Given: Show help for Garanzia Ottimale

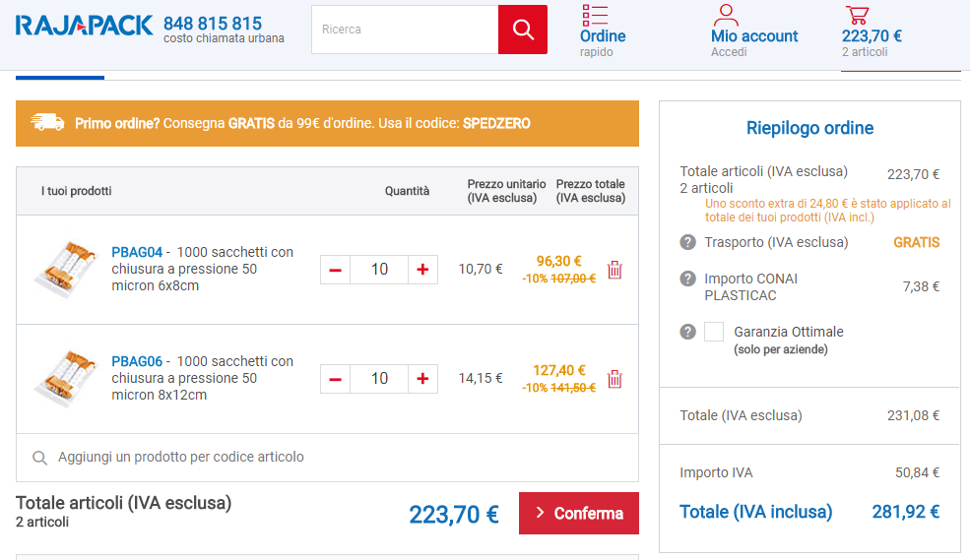Looking at the screenshot, I should [x=688, y=332].
